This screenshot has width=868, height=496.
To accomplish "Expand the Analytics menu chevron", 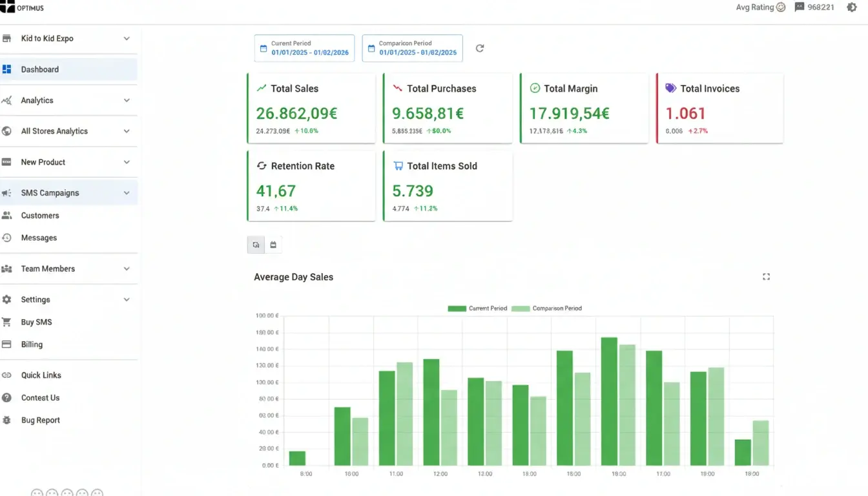I will coord(127,101).
